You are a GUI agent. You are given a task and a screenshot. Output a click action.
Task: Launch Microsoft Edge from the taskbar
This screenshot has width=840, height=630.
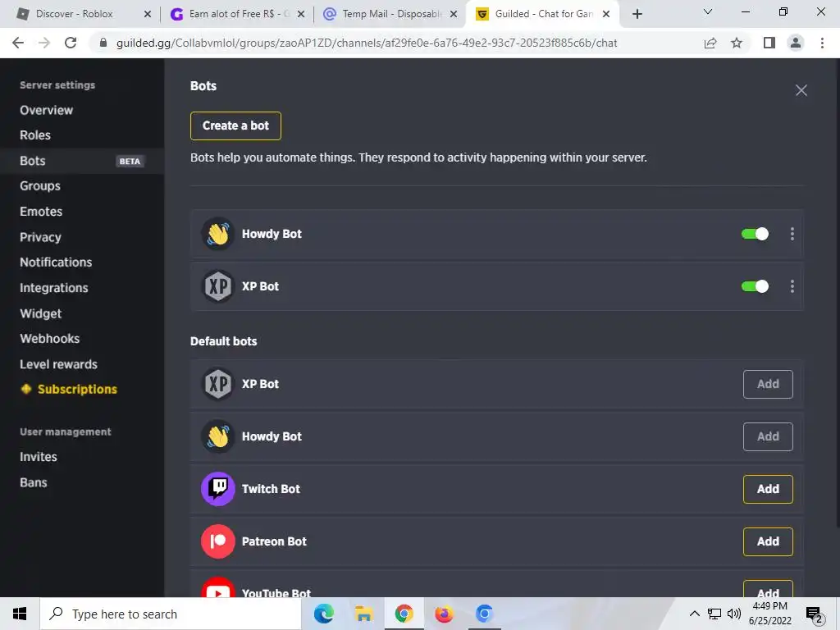(x=324, y=614)
